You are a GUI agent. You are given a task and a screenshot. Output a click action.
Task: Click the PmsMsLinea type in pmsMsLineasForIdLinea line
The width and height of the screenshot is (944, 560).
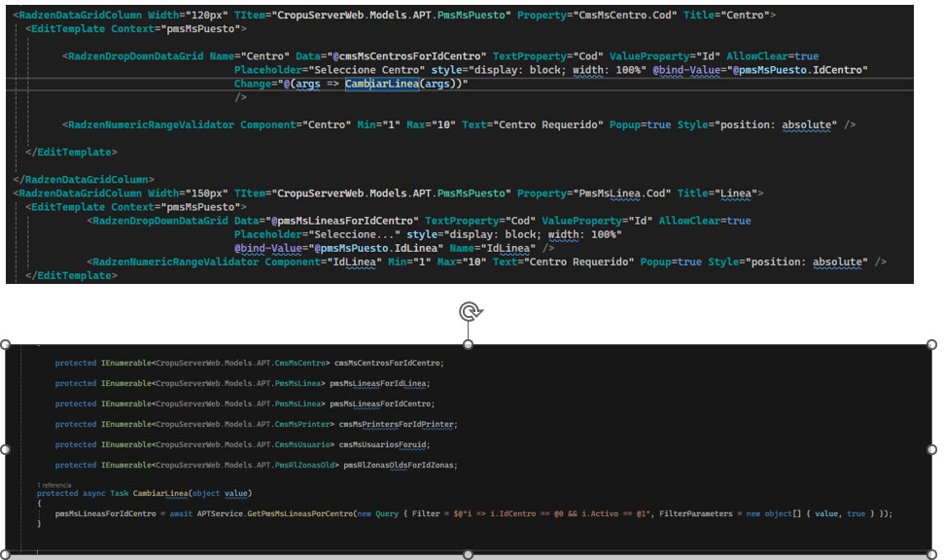click(x=303, y=383)
